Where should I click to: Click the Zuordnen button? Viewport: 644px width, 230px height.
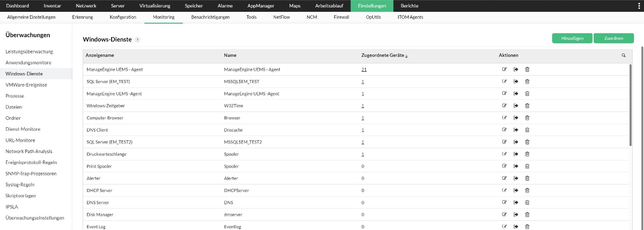coord(614,38)
